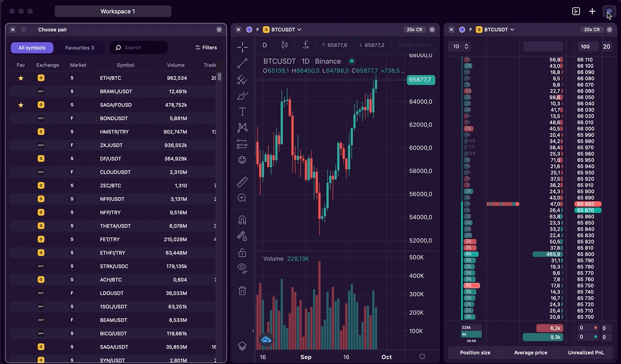Toggle drawings visibility eye icon
This screenshot has height=364, width=621.
[x=242, y=268]
